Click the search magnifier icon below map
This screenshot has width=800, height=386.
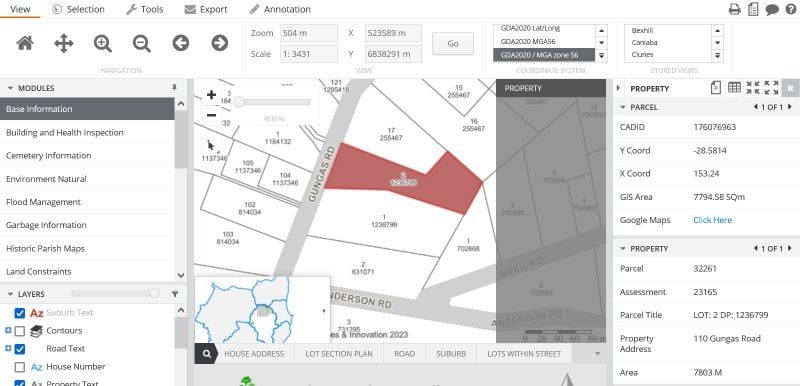point(206,353)
